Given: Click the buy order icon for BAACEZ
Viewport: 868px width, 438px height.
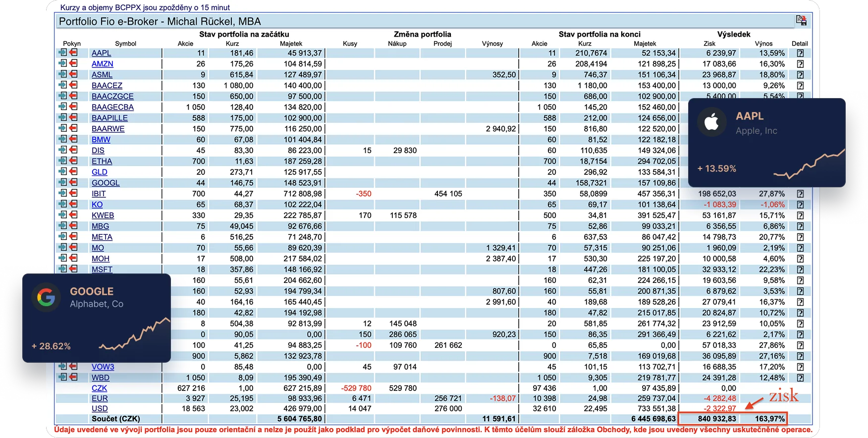Looking at the screenshot, I should (63, 85).
